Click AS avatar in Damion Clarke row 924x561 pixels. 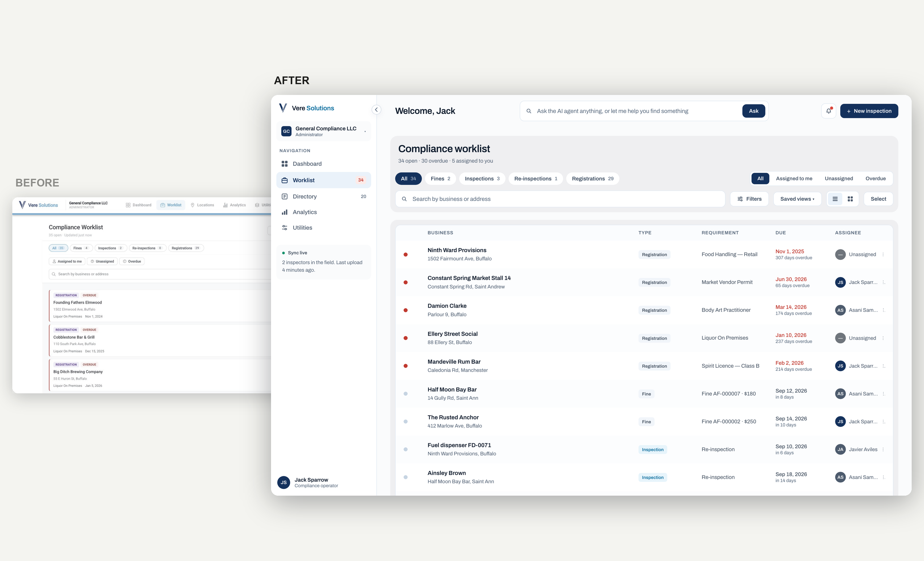click(840, 310)
